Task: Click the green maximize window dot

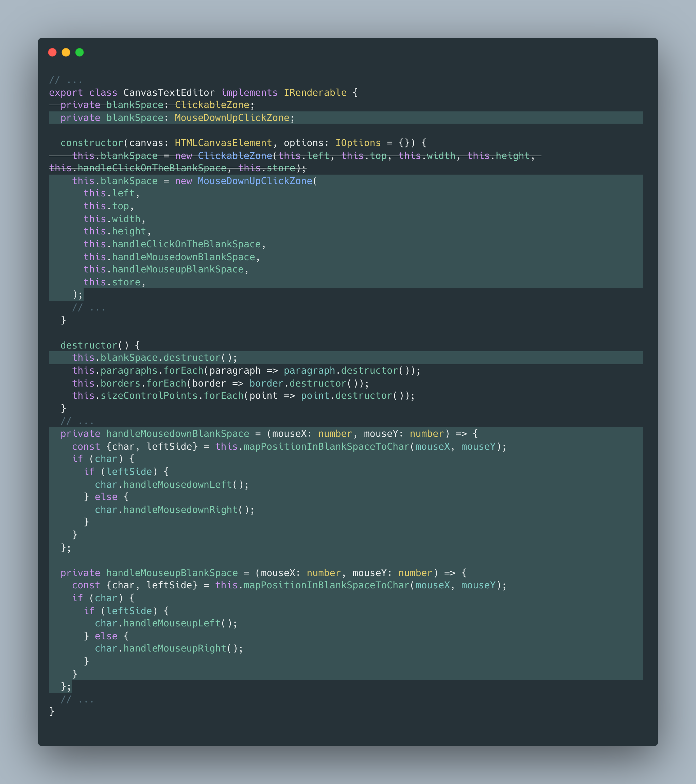Action: [80, 53]
